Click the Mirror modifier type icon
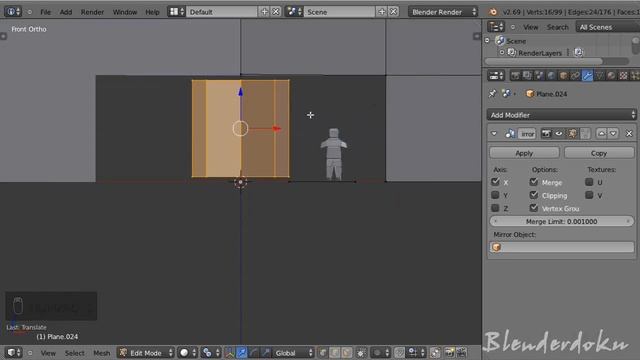 [510, 133]
